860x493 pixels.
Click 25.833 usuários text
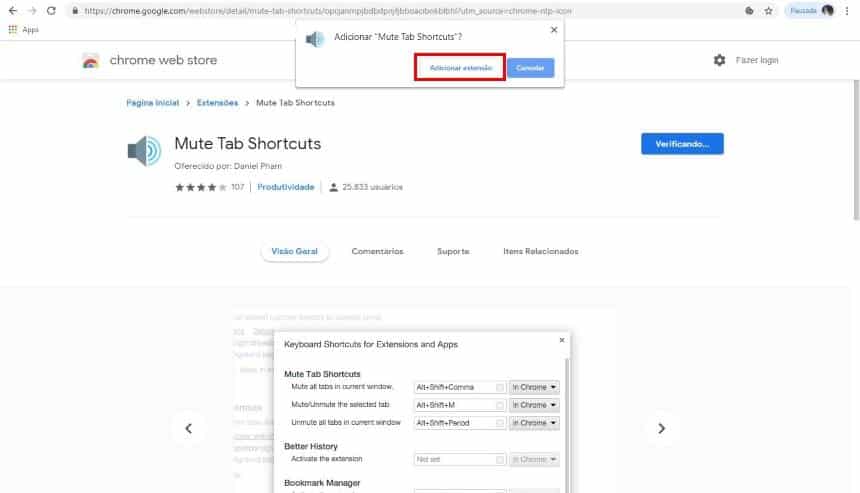coord(372,187)
